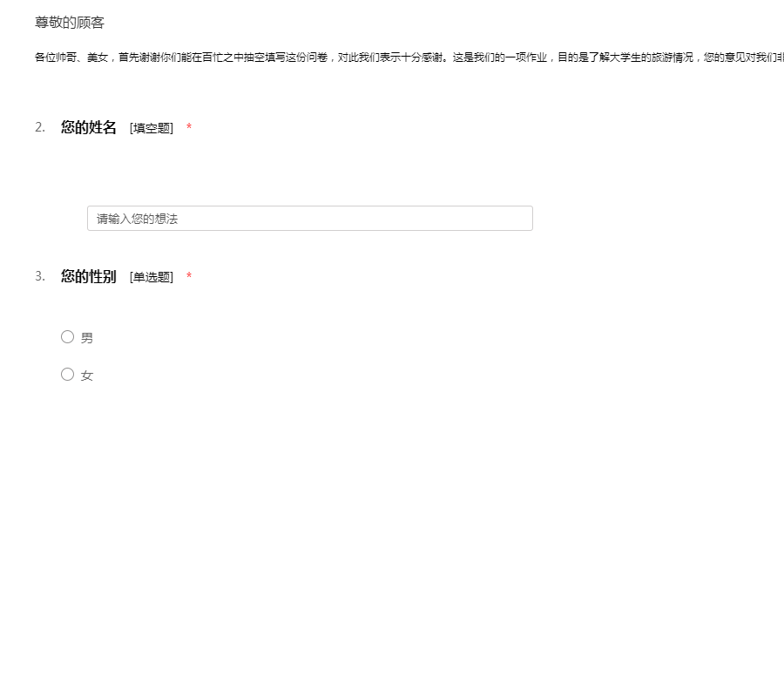
Task: Select the 女 radio button
Action: (67, 375)
